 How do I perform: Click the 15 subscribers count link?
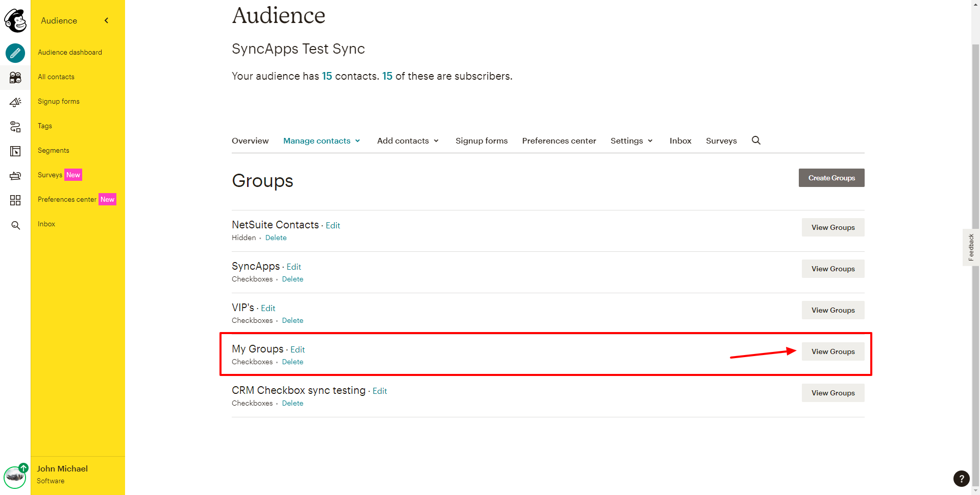pos(387,76)
